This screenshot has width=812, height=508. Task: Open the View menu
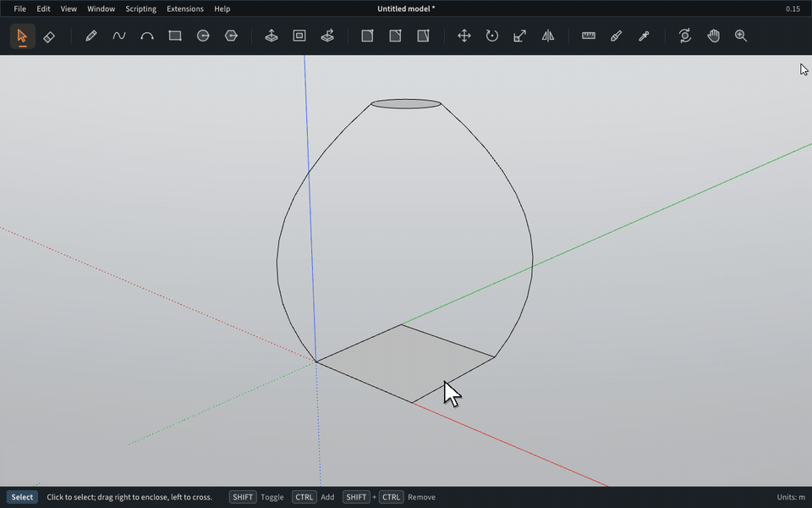69,8
